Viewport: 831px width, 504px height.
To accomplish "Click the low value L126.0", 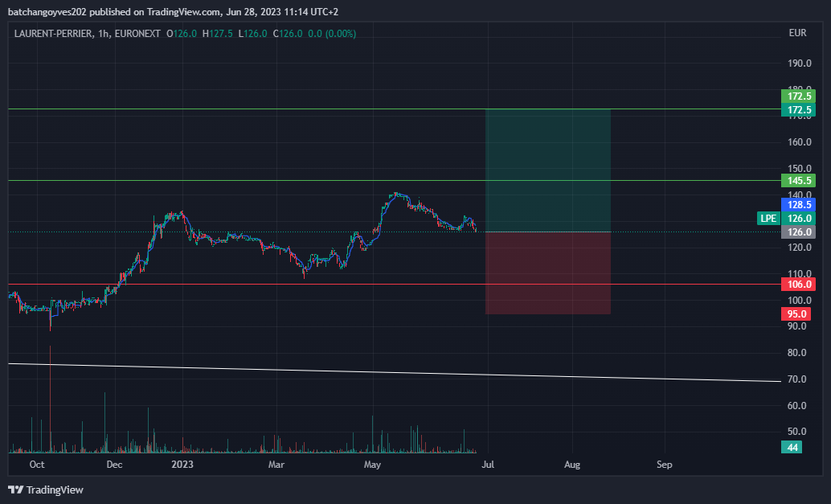I will click(252, 34).
